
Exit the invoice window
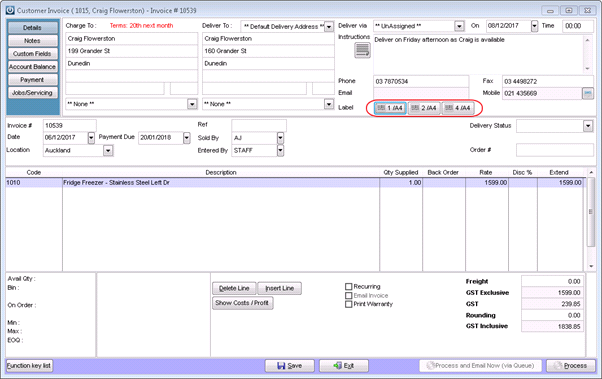point(344,366)
